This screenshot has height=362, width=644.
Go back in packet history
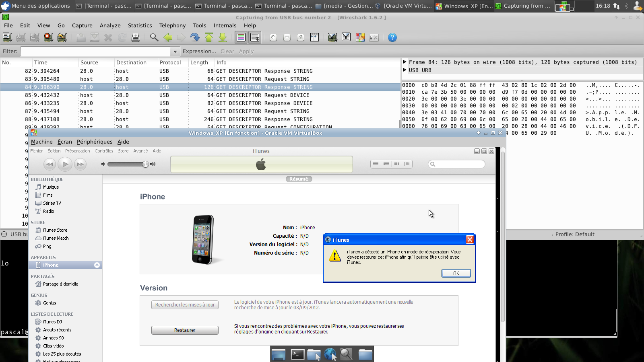pyautogui.click(x=168, y=37)
